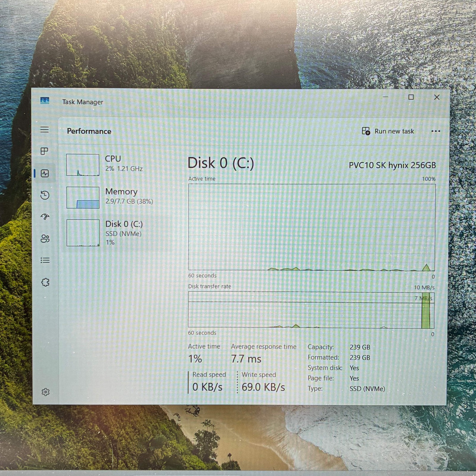Click the 69.0 KB/s write speed value
Image resolution: width=476 pixels, height=476 pixels.
tap(263, 387)
